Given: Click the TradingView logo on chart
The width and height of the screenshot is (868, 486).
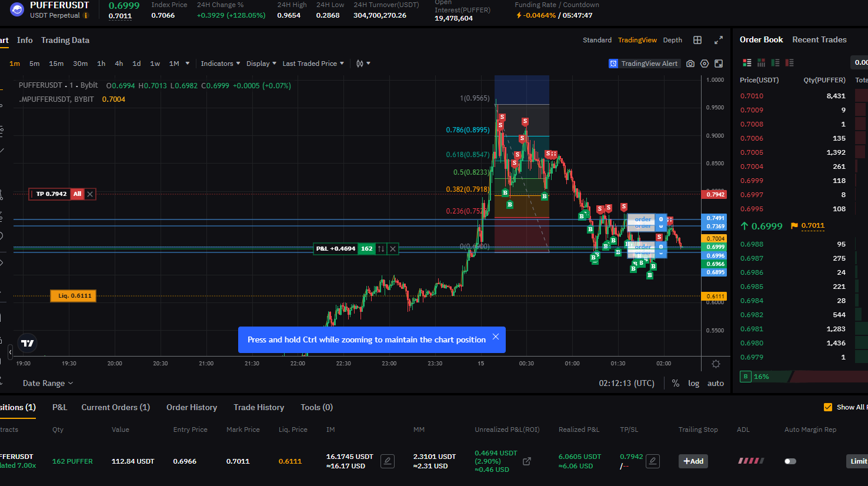Looking at the screenshot, I should [x=28, y=343].
